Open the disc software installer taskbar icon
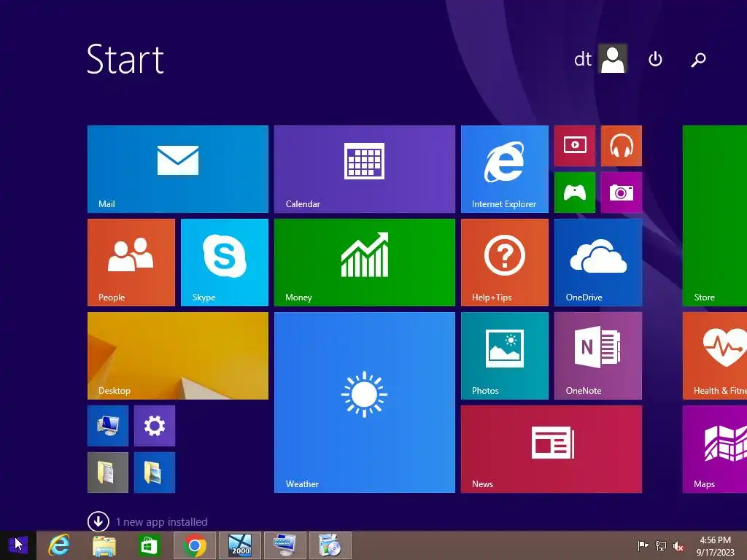This screenshot has width=747, height=560. [330, 545]
